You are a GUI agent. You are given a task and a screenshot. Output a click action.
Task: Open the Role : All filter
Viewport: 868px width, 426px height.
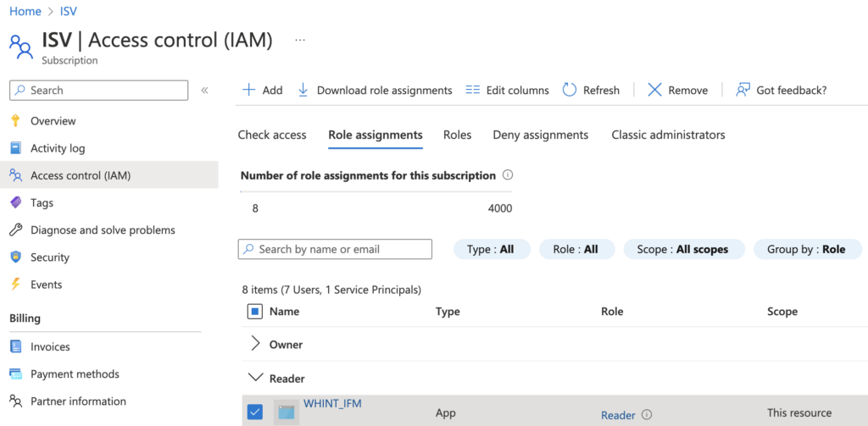point(576,250)
